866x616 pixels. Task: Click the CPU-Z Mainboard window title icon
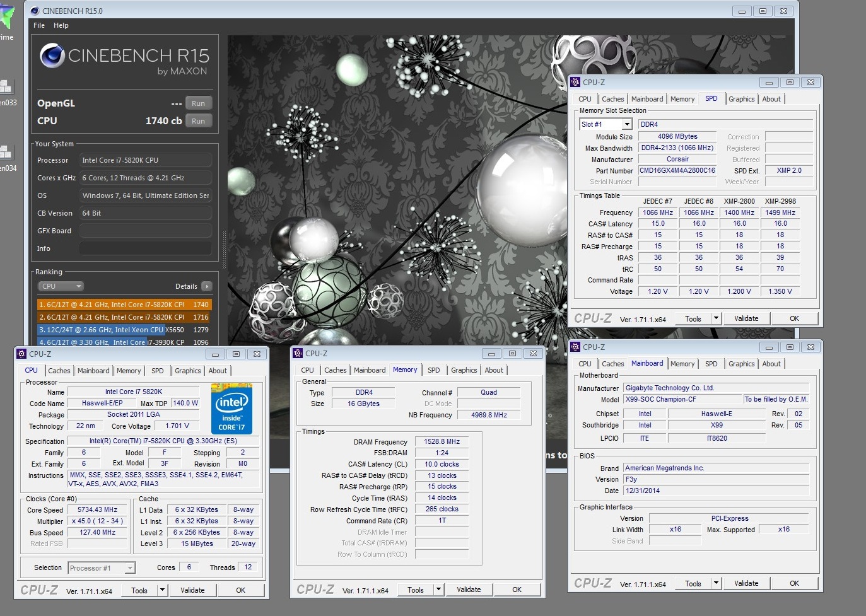[575, 347]
